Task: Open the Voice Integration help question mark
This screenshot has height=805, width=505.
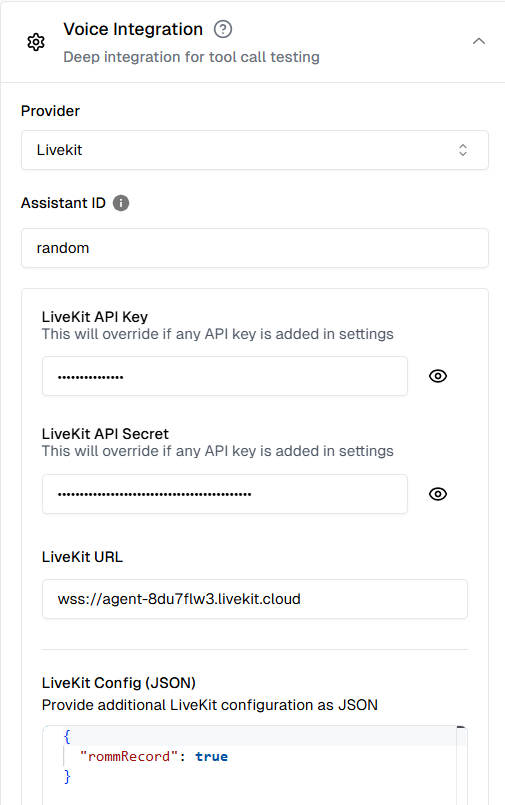Action: (x=223, y=29)
